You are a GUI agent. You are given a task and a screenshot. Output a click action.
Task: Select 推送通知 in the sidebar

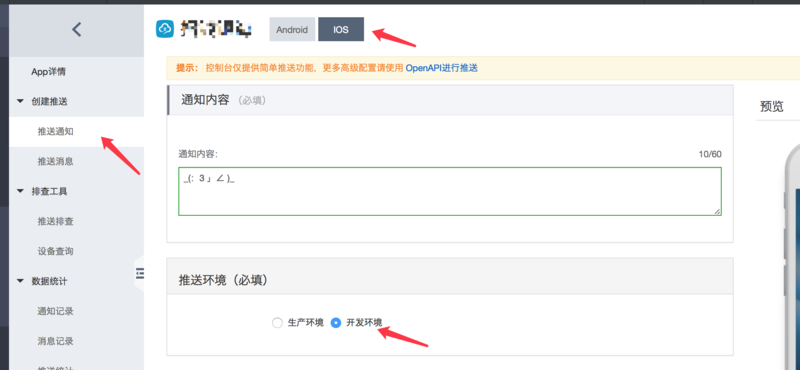55,132
